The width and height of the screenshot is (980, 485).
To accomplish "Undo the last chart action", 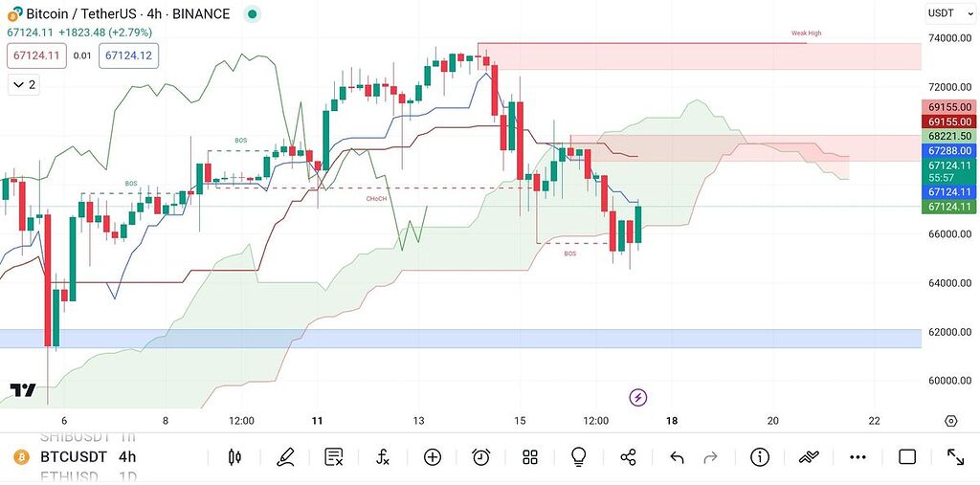I will click(677, 457).
